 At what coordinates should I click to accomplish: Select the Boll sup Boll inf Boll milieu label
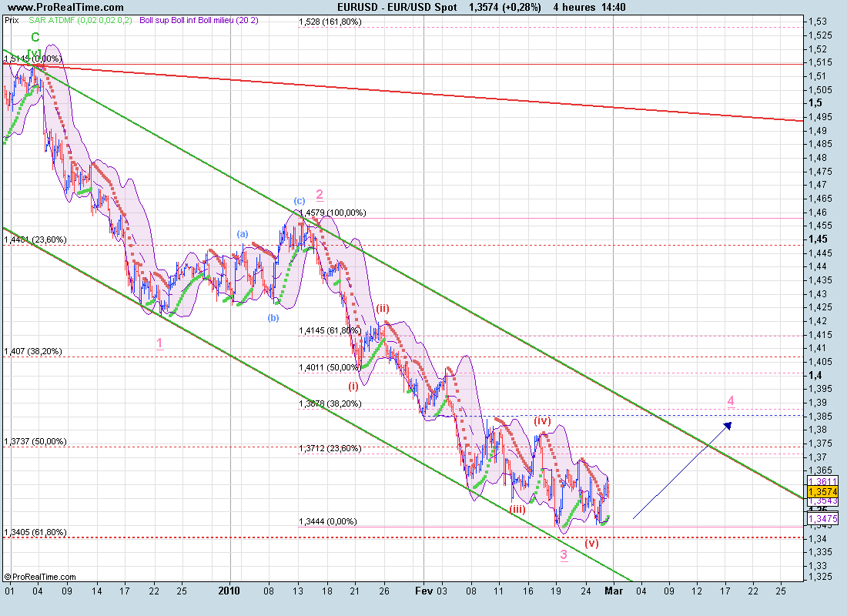coord(199,21)
